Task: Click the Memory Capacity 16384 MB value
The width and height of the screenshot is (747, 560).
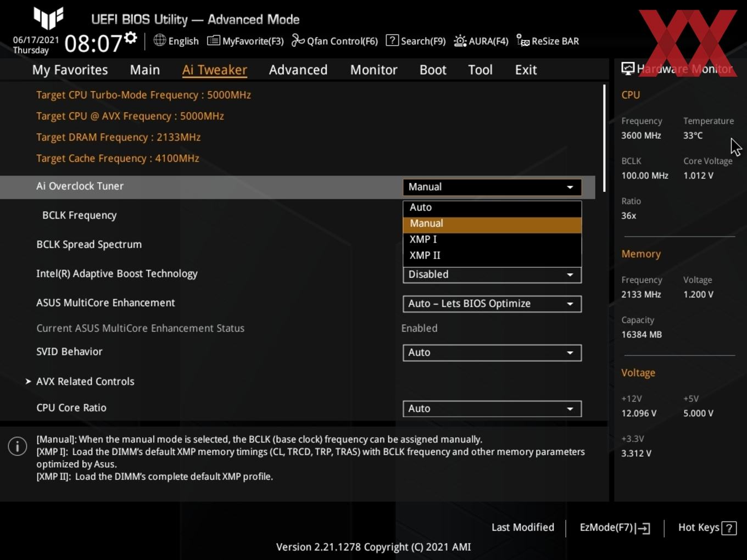Action: click(642, 334)
